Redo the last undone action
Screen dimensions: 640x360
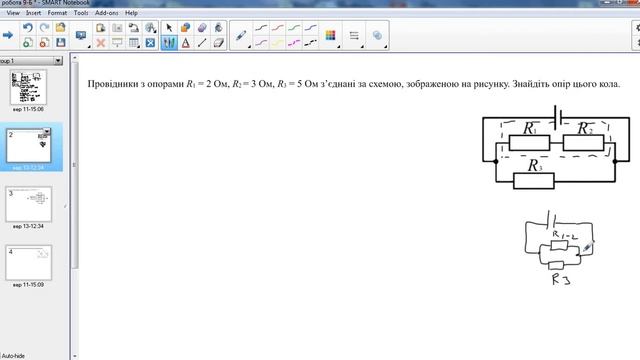point(44,28)
